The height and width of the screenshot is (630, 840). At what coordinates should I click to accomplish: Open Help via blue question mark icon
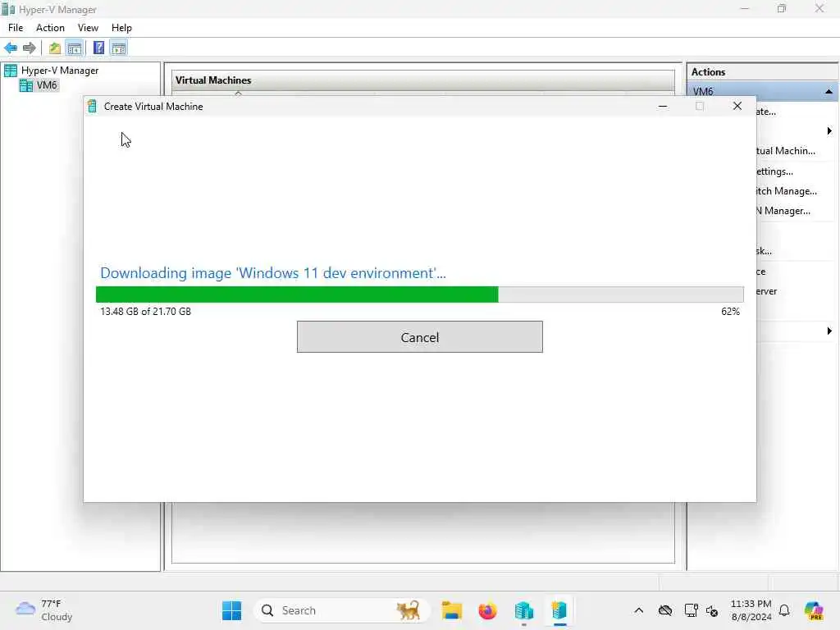[98, 48]
